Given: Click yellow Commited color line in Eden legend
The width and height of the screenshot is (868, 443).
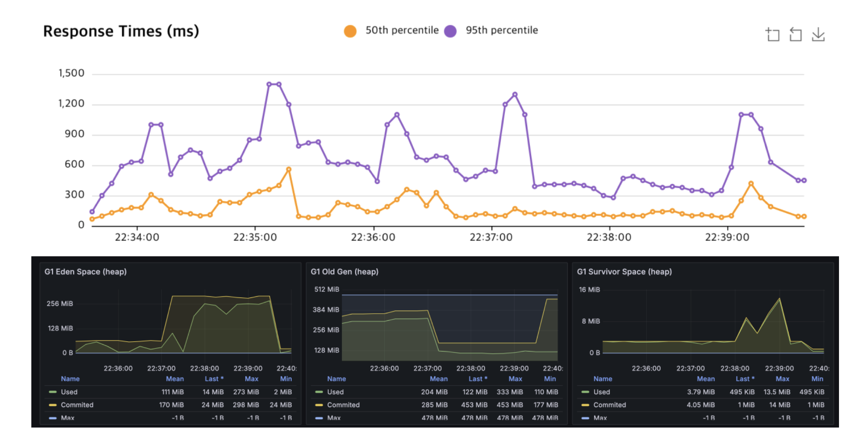Looking at the screenshot, I should point(53,405).
